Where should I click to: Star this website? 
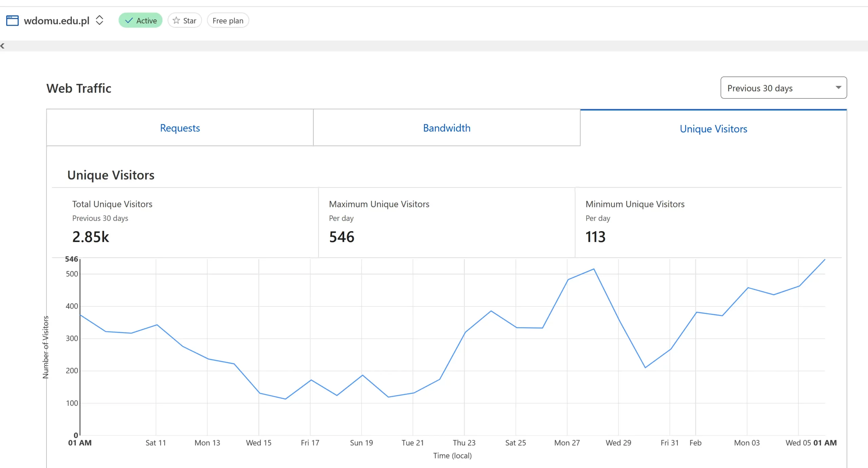(x=185, y=20)
